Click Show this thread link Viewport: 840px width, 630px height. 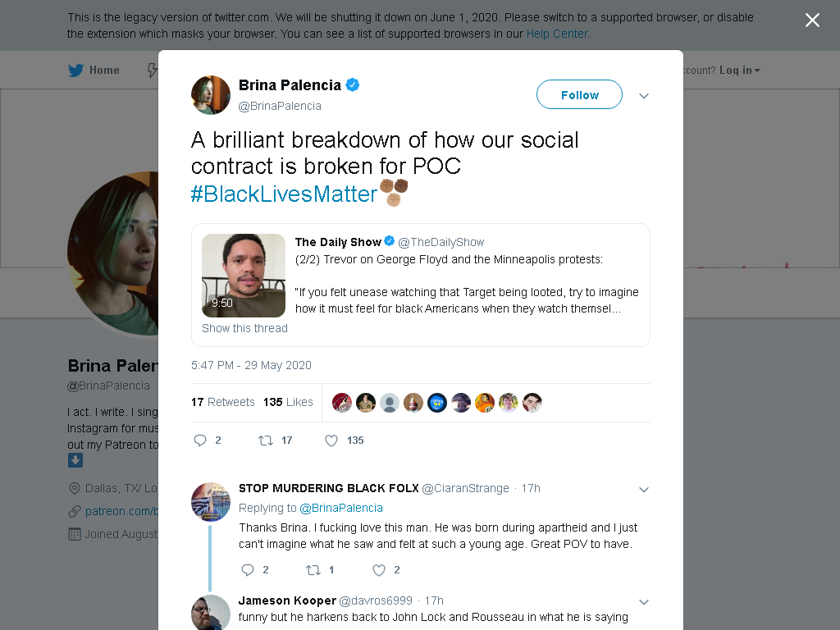(x=244, y=328)
